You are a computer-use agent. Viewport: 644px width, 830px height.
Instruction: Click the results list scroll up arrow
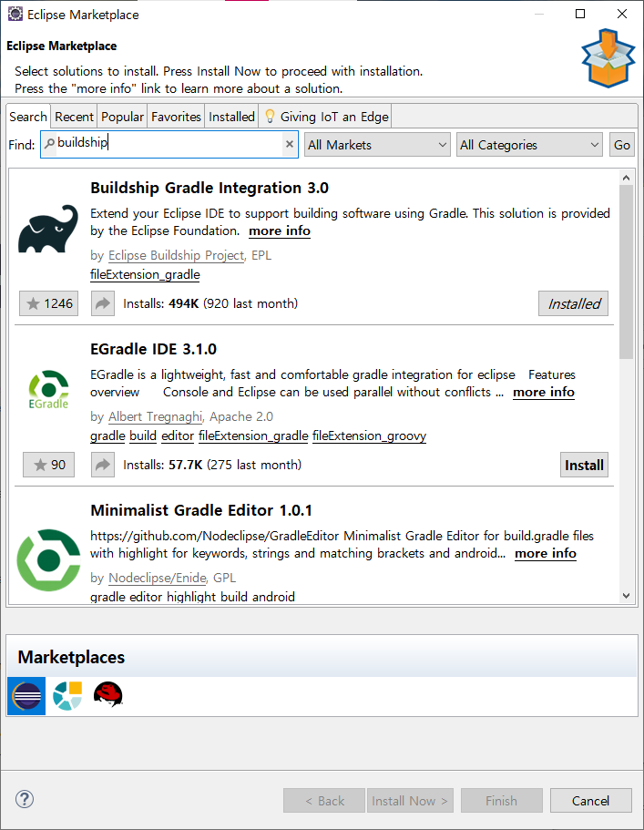(x=626, y=178)
